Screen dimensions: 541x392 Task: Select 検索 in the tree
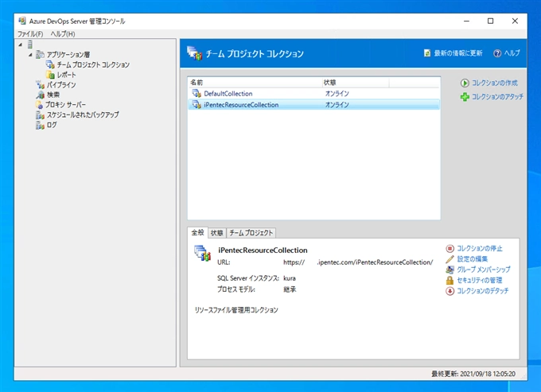point(53,95)
